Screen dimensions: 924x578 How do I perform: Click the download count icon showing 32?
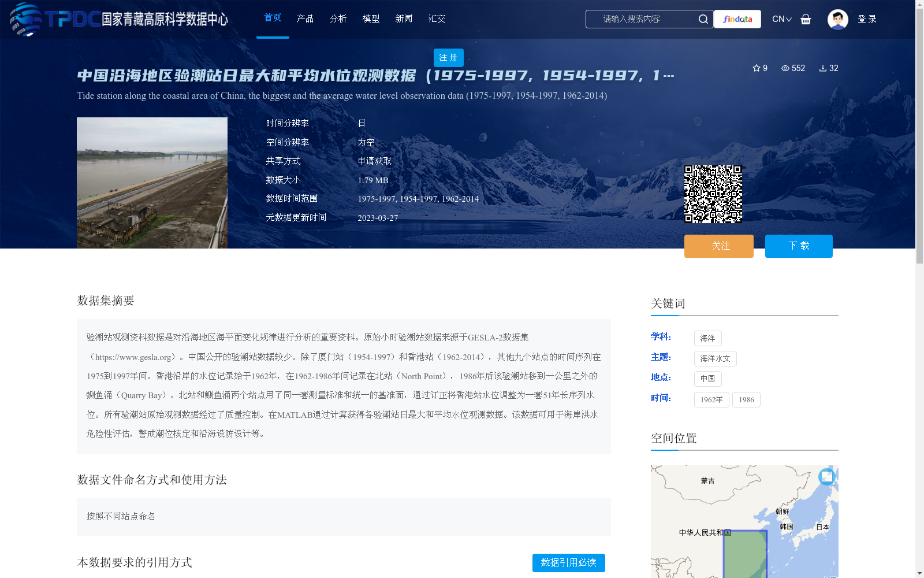tap(822, 68)
